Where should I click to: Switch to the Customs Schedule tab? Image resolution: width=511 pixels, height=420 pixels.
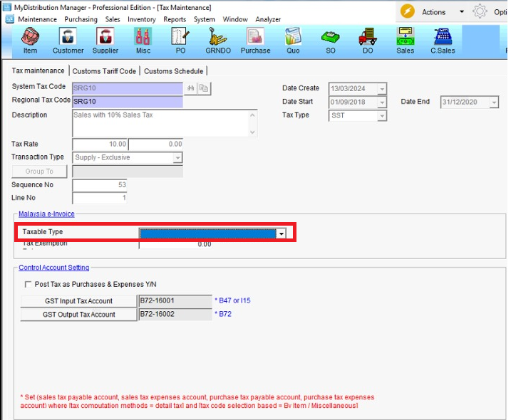coord(174,71)
